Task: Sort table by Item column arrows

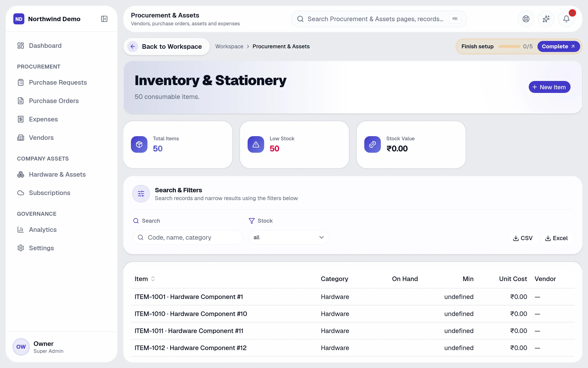Action: [x=153, y=279]
